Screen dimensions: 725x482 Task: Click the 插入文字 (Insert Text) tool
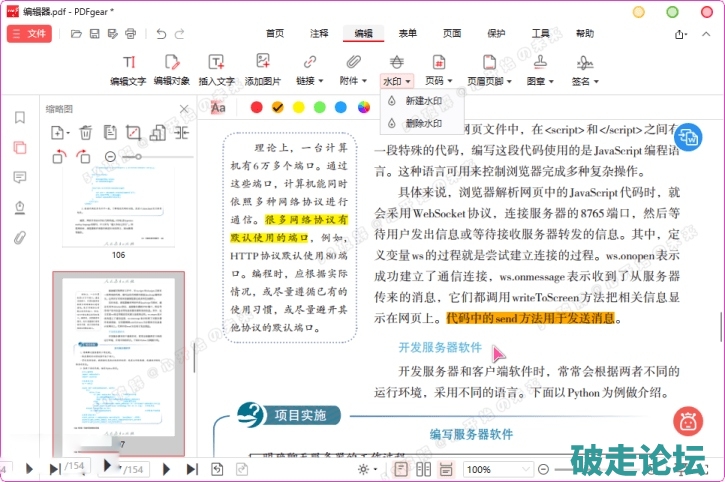[216, 68]
